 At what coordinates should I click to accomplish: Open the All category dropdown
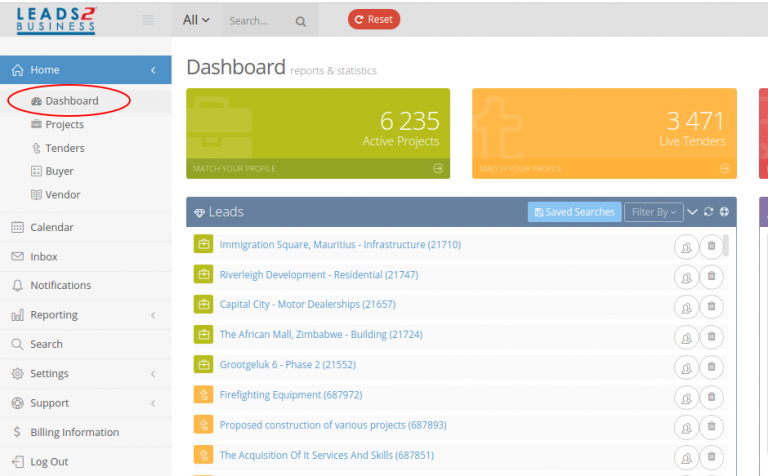point(197,20)
